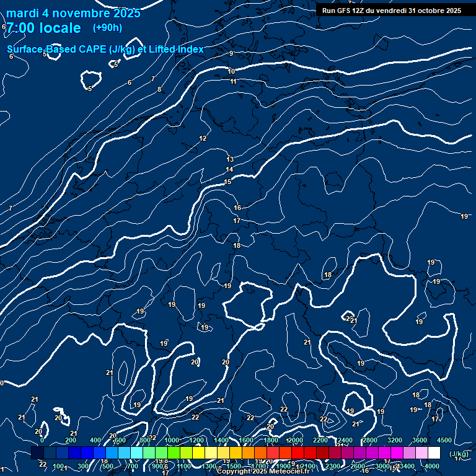
Task: Click the contour label '15'
Action: 227,182
